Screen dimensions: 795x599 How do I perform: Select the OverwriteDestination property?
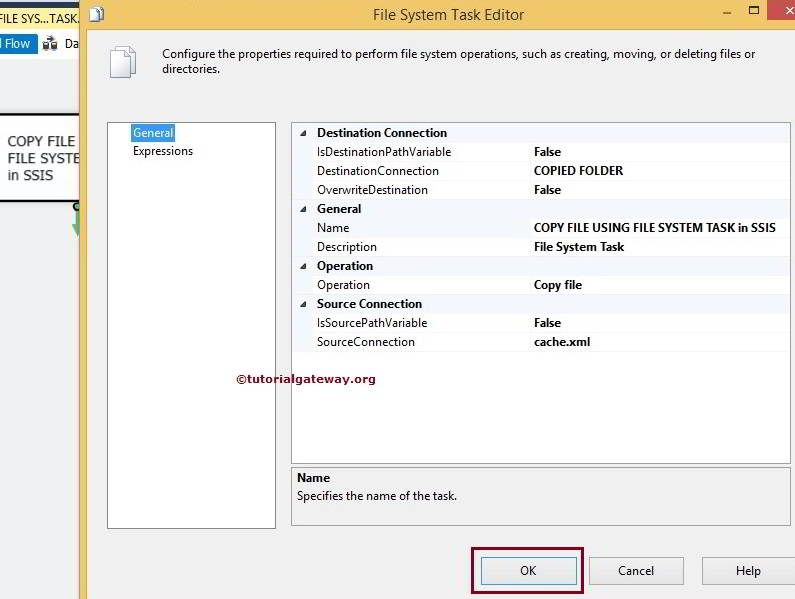click(x=372, y=190)
